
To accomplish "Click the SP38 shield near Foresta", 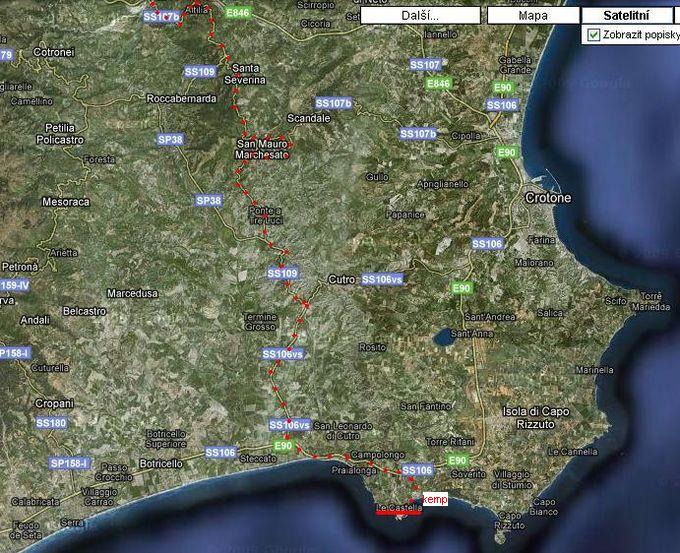I will point(170,140).
